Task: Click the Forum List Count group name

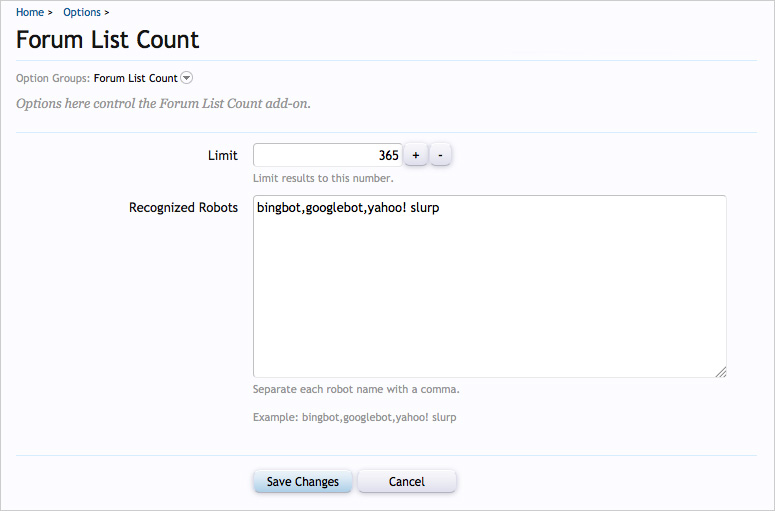Action: [x=135, y=78]
